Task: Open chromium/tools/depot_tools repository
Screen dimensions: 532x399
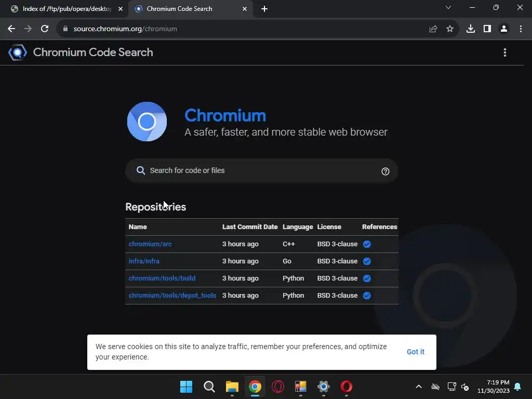Action: [172, 296]
